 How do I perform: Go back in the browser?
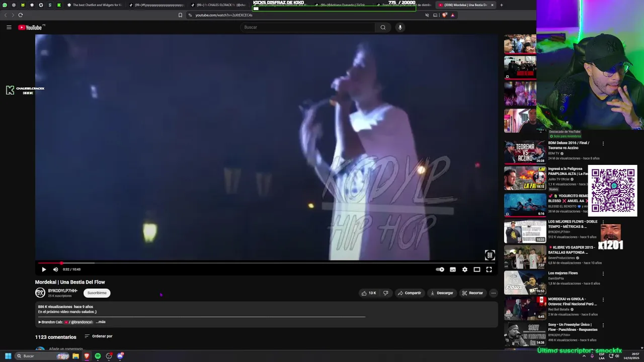pyautogui.click(x=6, y=15)
